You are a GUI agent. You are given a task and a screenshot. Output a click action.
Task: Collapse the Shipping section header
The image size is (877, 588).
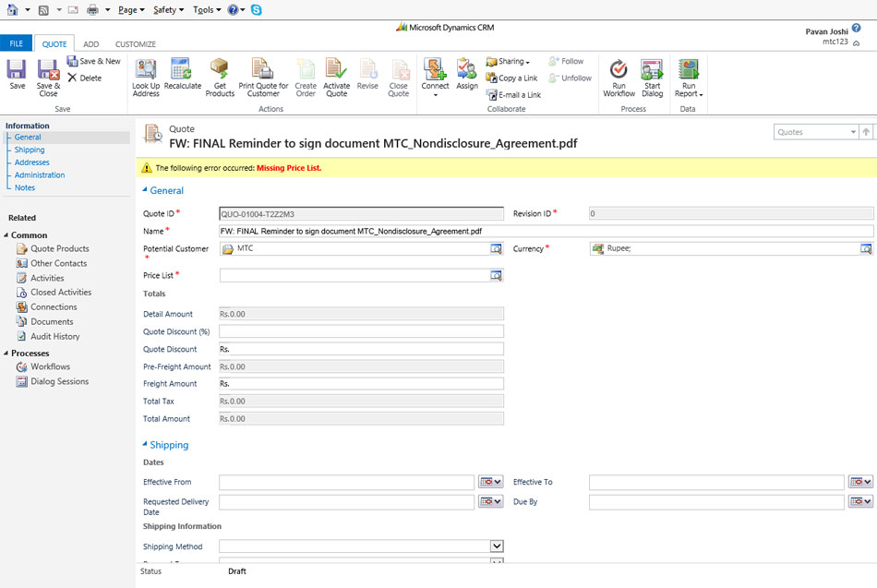click(x=145, y=445)
